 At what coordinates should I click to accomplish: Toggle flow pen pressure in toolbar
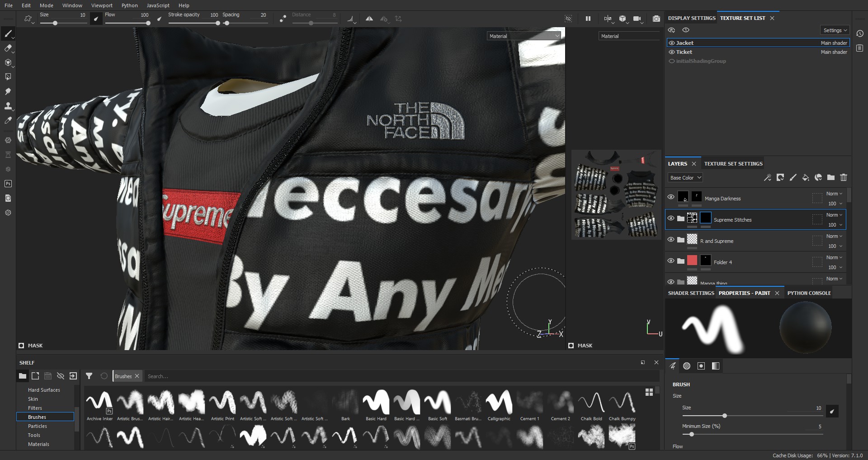[159, 19]
